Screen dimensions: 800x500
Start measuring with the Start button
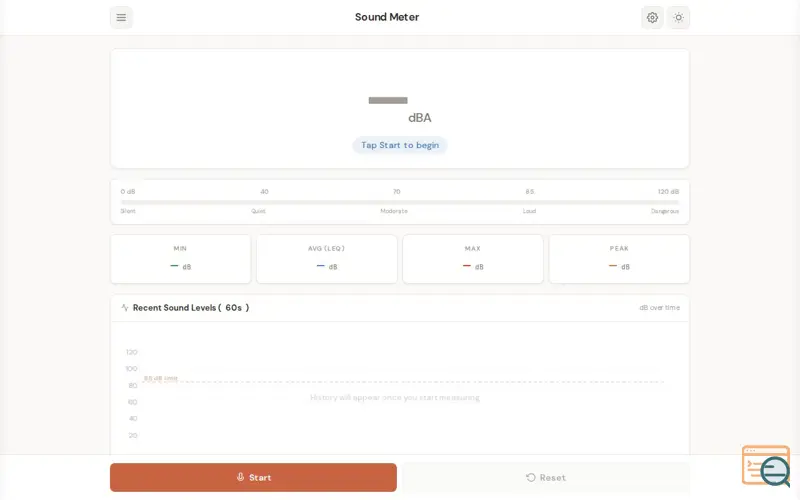point(253,478)
